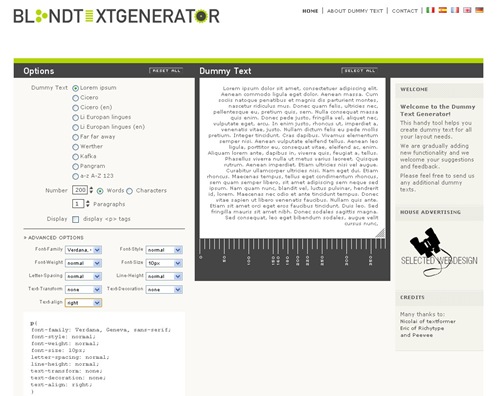Image resolution: width=500 pixels, height=396 pixels.
Task: Open the Letter Spacing dropdown
Action: pos(83,276)
